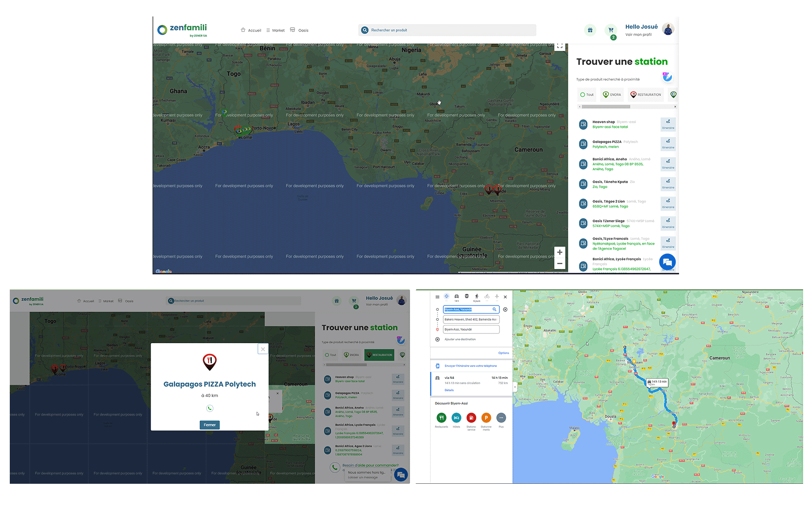Click Bakers Heaven stop field in Google Maps

(471, 319)
